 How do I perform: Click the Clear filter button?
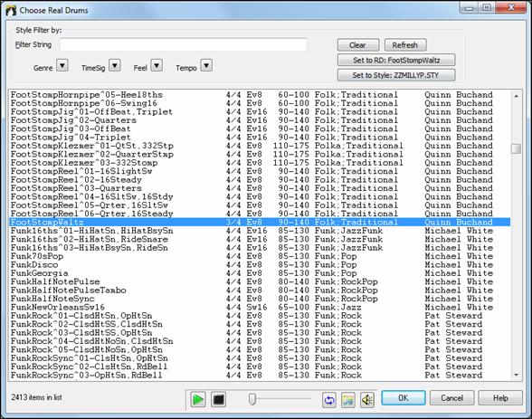[358, 44]
